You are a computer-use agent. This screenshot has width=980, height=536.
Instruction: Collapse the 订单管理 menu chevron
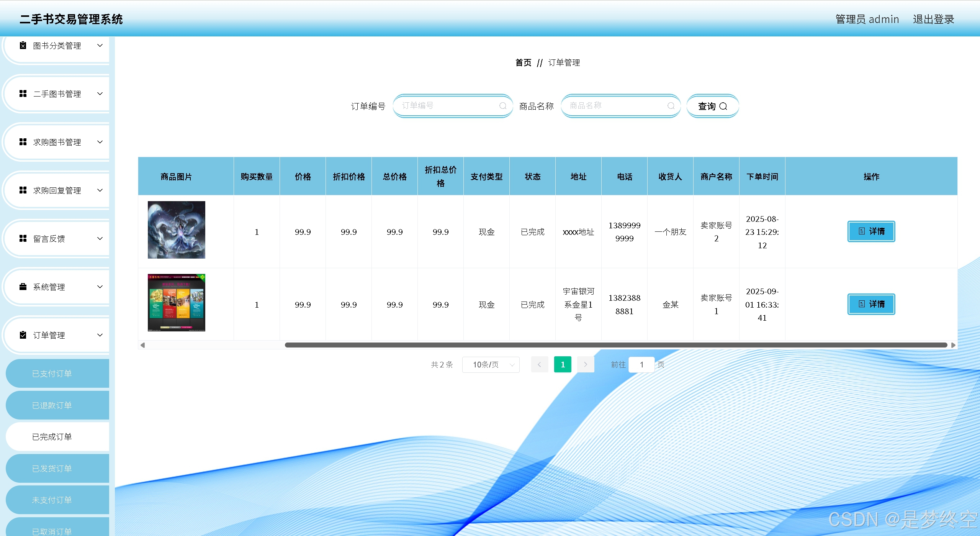point(100,335)
